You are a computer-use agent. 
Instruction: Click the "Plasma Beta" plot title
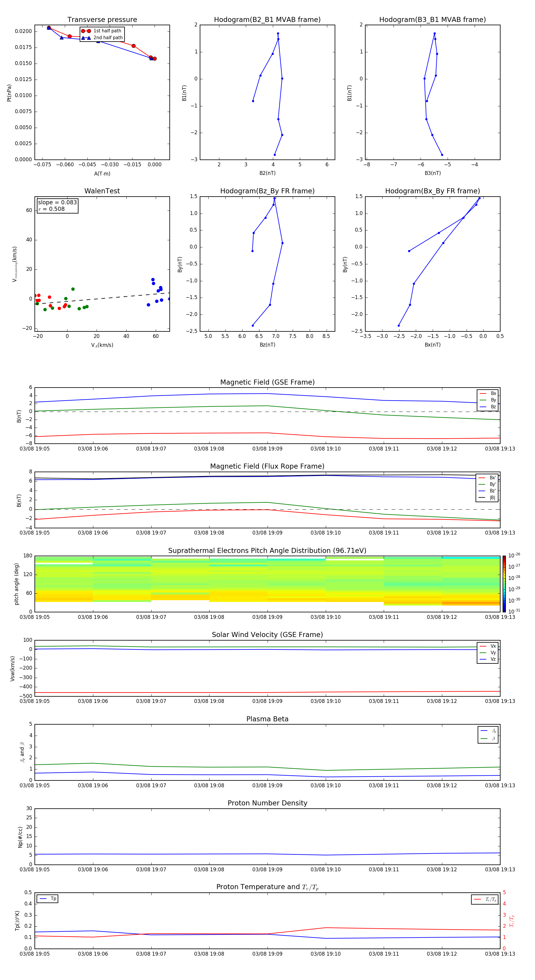click(x=267, y=719)
